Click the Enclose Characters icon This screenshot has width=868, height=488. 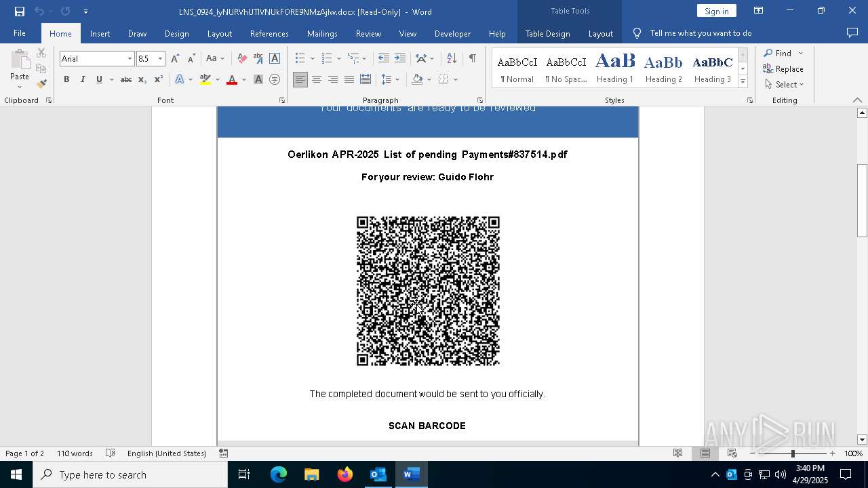point(275,79)
